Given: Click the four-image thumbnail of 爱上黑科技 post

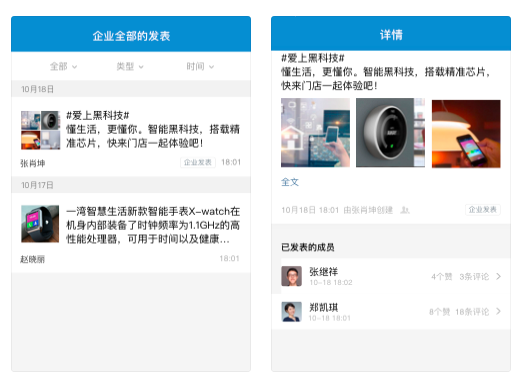Looking at the screenshot, I should pos(40,130).
